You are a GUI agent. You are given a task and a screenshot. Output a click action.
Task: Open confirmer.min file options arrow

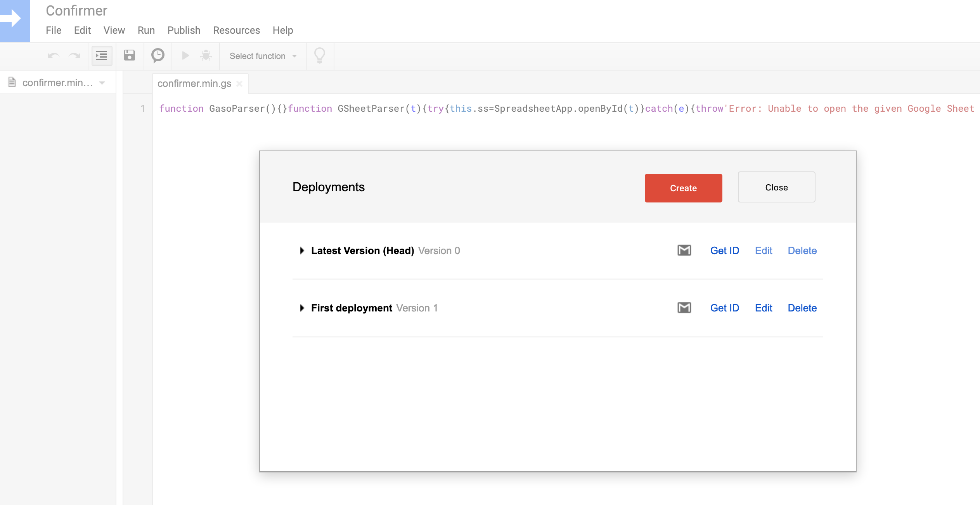tap(102, 83)
